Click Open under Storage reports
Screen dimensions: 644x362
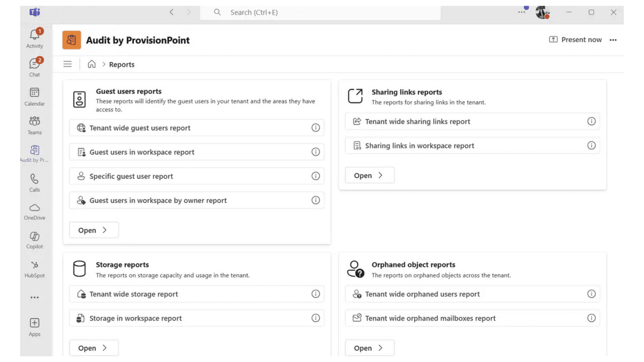pyautogui.click(x=94, y=348)
